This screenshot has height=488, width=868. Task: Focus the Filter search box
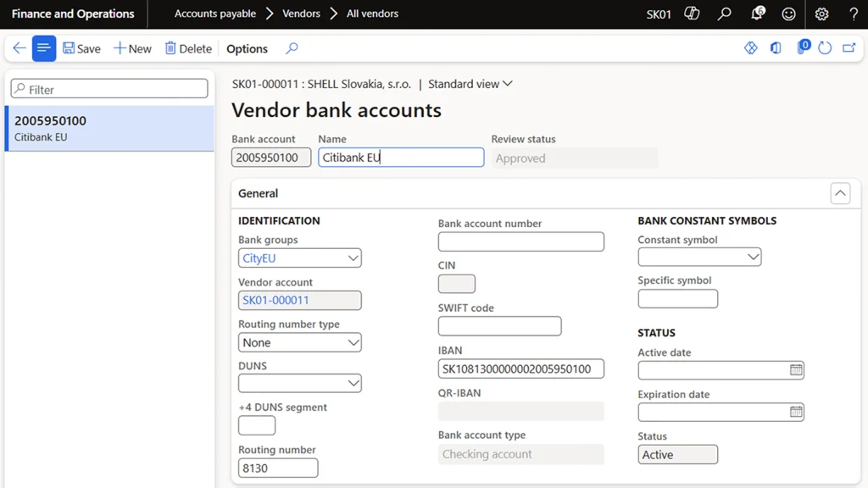tap(109, 88)
